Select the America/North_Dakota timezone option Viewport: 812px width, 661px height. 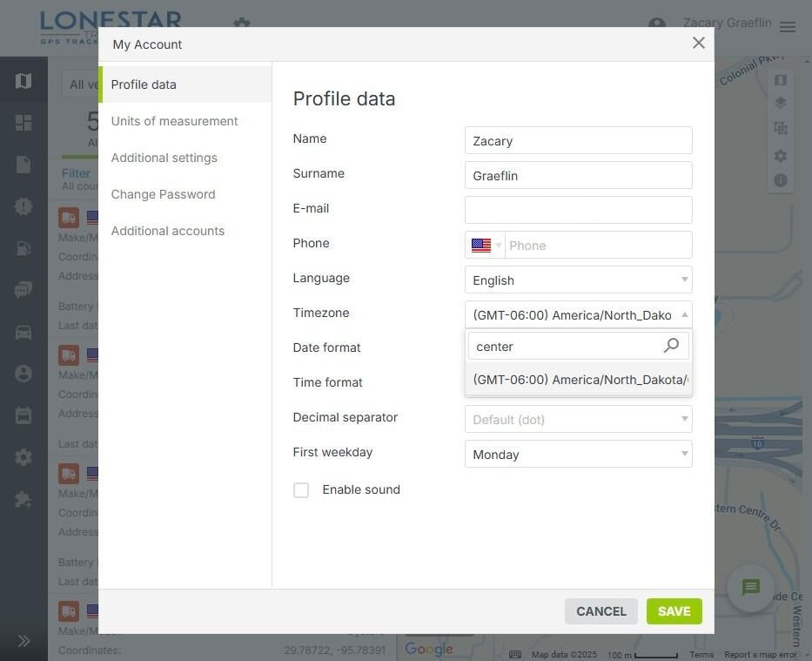click(x=578, y=380)
